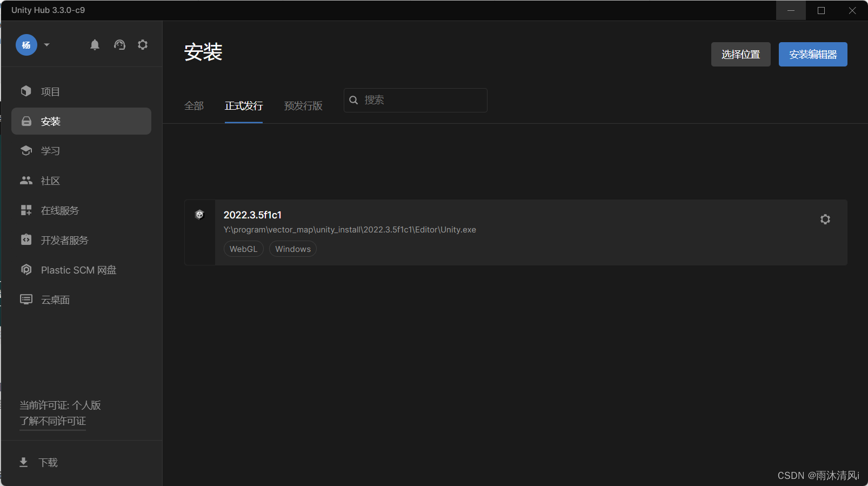Open 在线服务 in the sidebar
The height and width of the screenshot is (486, 868).
pos(81,210)
